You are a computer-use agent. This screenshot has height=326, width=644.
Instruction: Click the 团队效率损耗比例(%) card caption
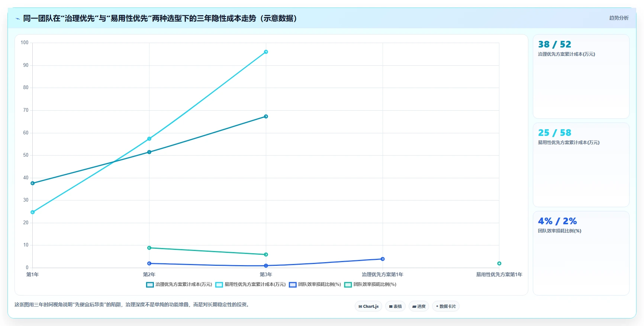tap(560, 231)
